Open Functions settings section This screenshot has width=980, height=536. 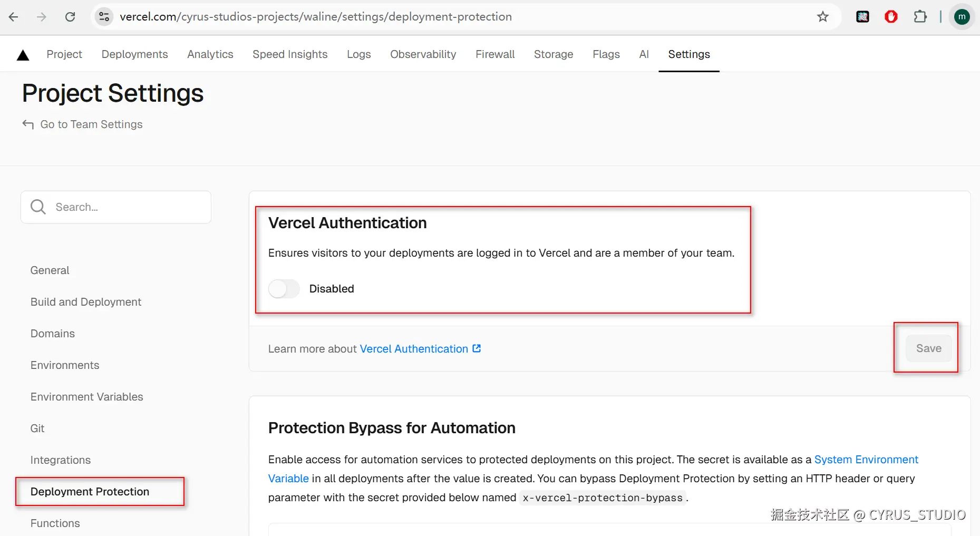click(55, 523)
